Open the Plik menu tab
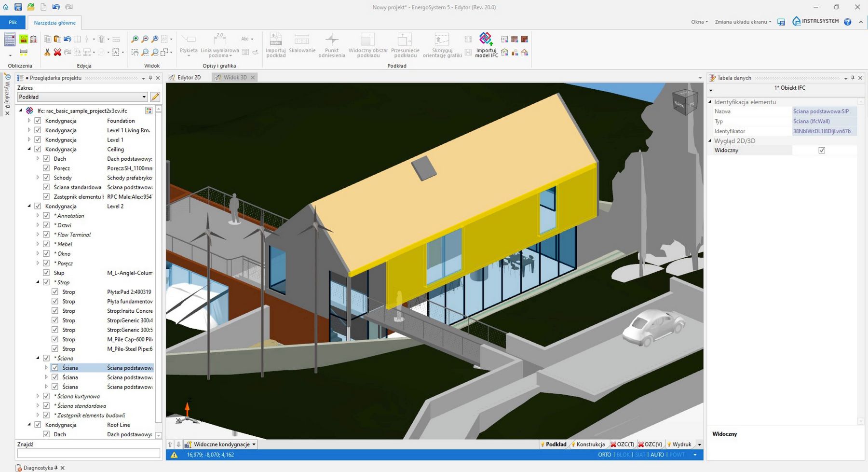The image size is (868, 472). 13,22
